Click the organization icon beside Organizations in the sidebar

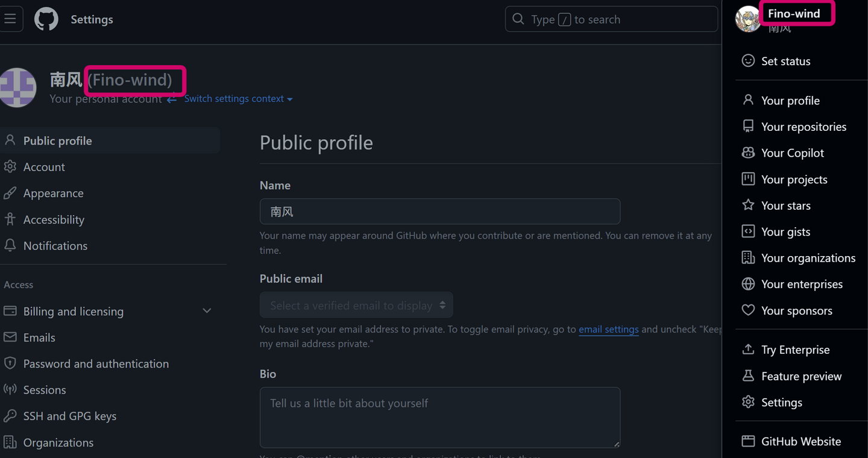10,442
